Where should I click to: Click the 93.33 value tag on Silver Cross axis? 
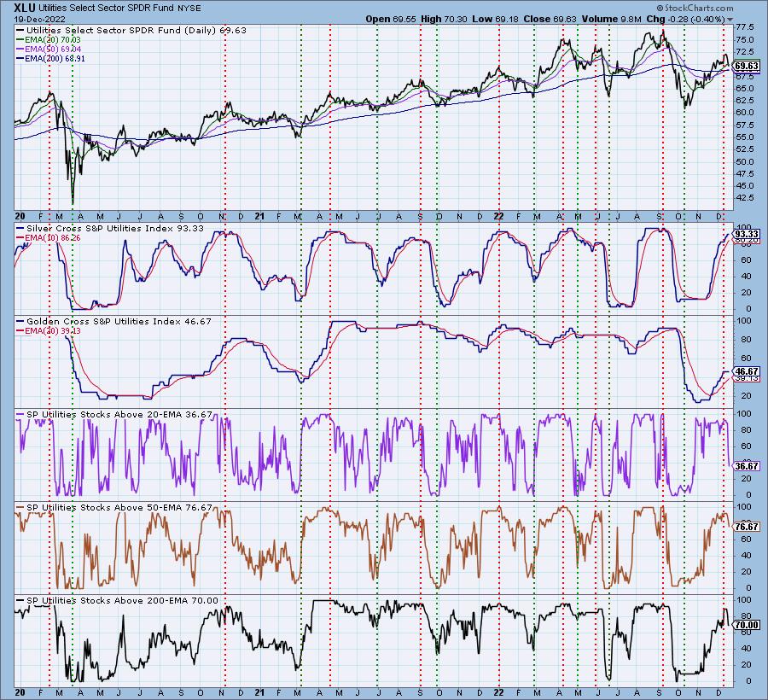point(747,234)
